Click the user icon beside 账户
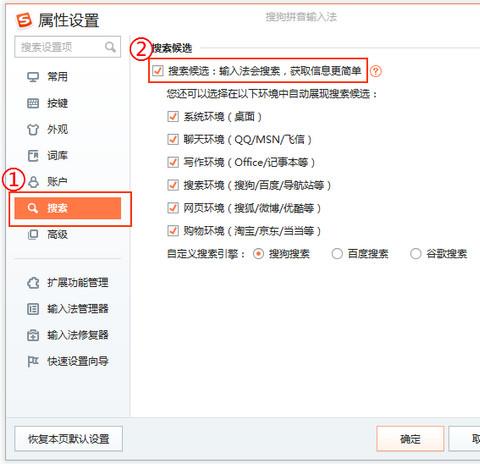Screen dimensions: 480x464 33,182
